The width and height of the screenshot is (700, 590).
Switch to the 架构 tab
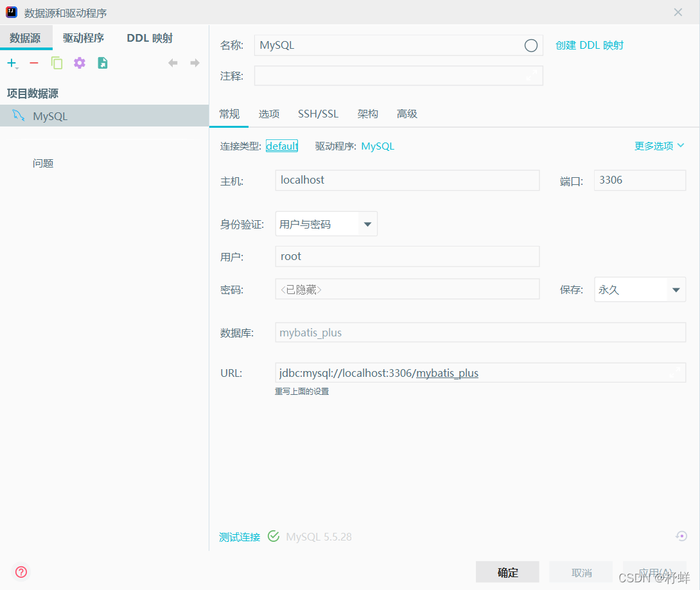368,114
